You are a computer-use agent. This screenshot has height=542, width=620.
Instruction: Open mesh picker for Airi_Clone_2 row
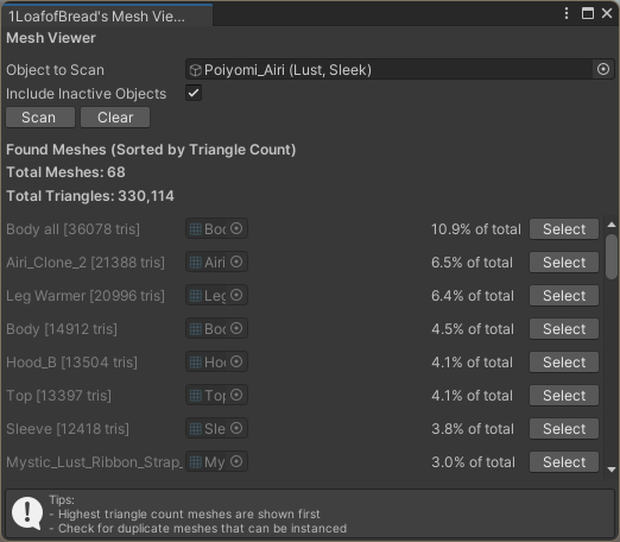pos(236,262)
